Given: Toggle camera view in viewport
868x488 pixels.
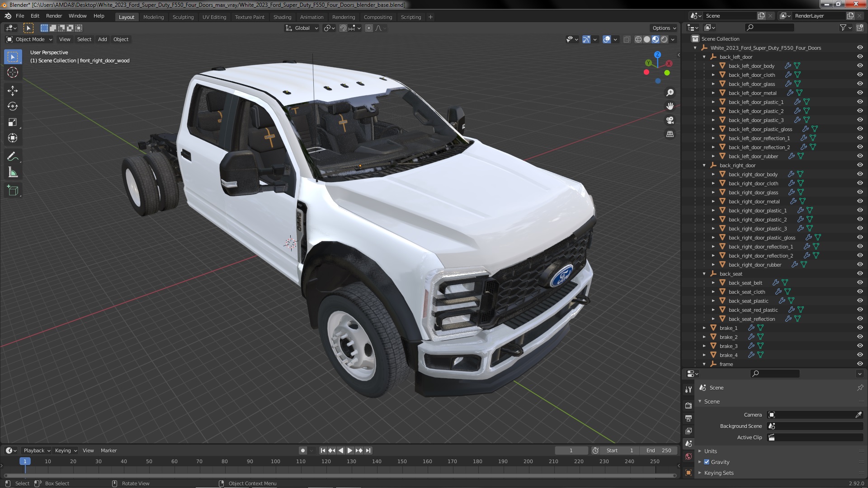Looking at the screenshot, I should (x=670, y=120).
